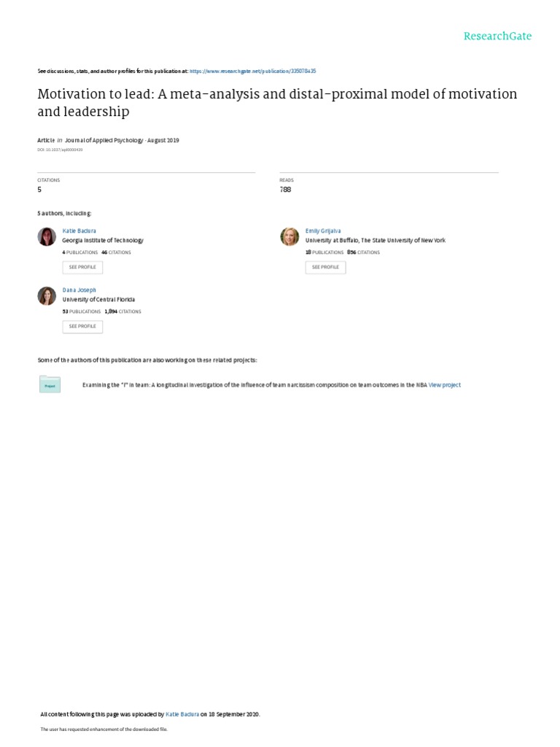Click the Journal of Applied Psychology text
The width and height of the screenshot is (560, 747).
[x=103, y=140]
